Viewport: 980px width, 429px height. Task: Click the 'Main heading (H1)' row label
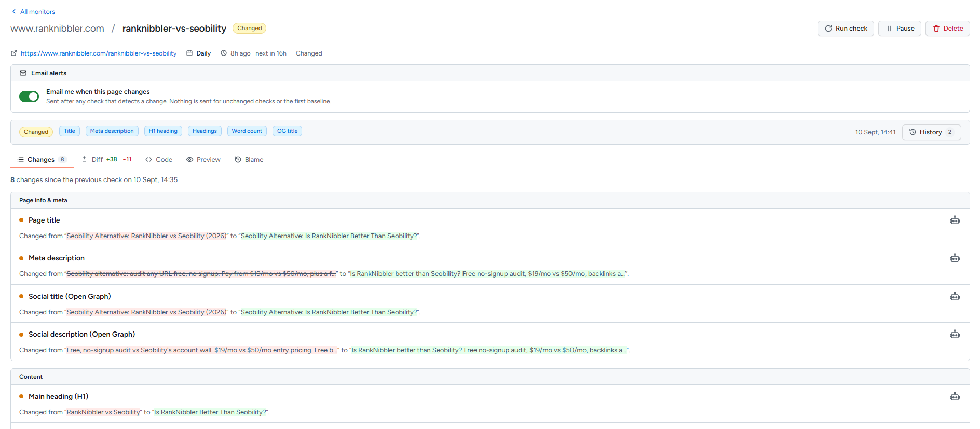pos(58,397)
